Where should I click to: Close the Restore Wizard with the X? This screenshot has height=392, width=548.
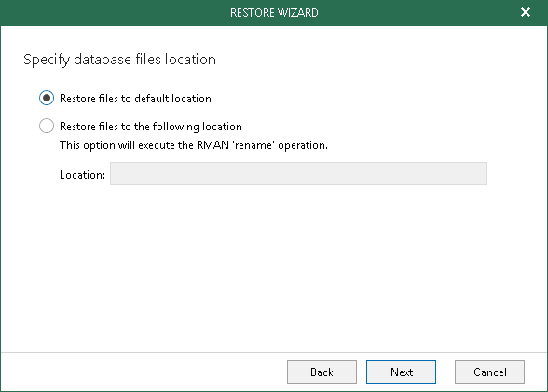(x=526, y=12)
